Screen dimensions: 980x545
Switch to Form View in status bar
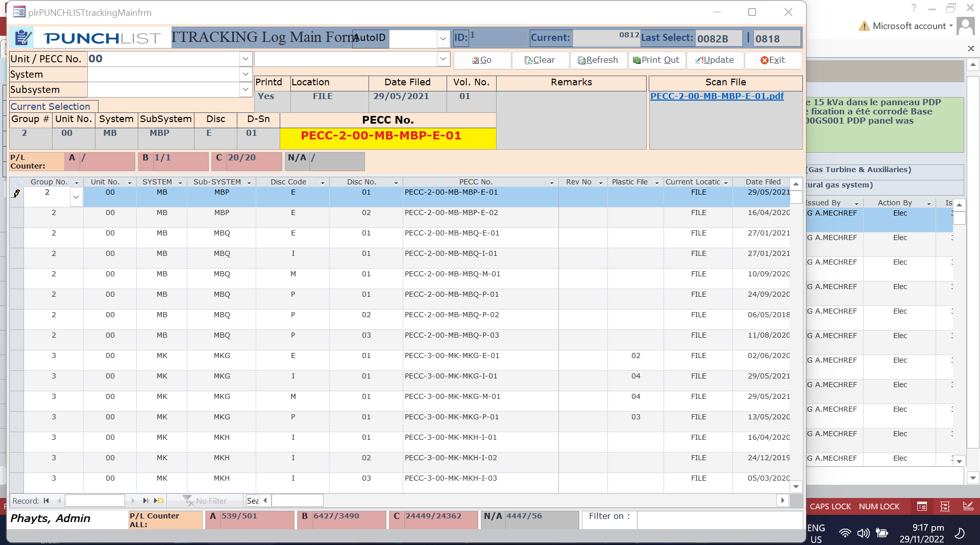tap(922, 507)
